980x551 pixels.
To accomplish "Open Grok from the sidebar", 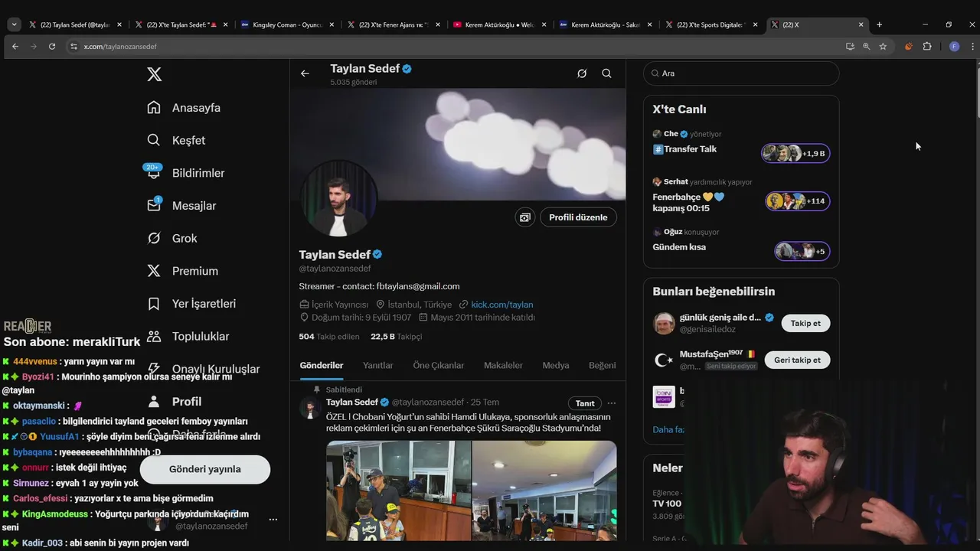I will click(172, 238).
